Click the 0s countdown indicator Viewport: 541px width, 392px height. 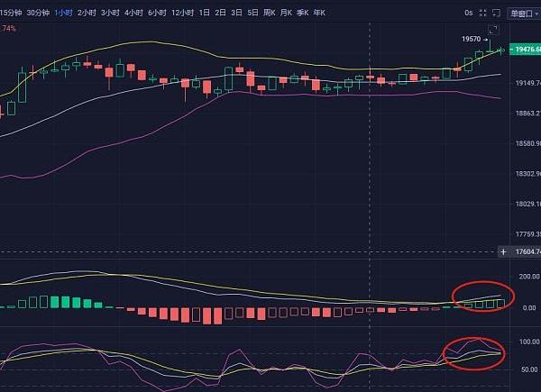(468, 13)
